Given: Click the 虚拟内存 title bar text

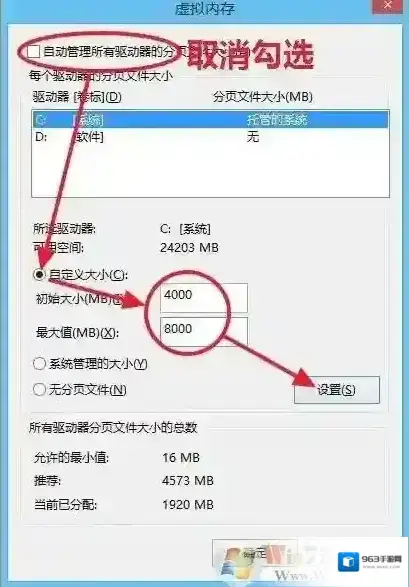Looking at the screenshot, I should click(205, 8).
